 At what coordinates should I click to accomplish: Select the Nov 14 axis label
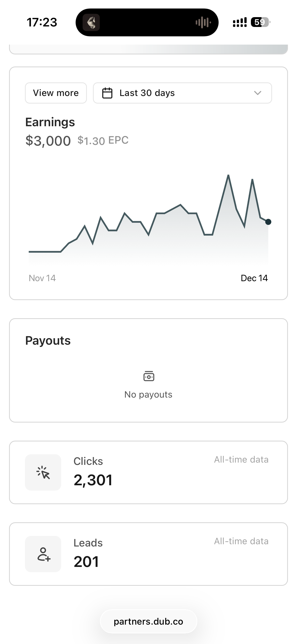tap(42, 278)
